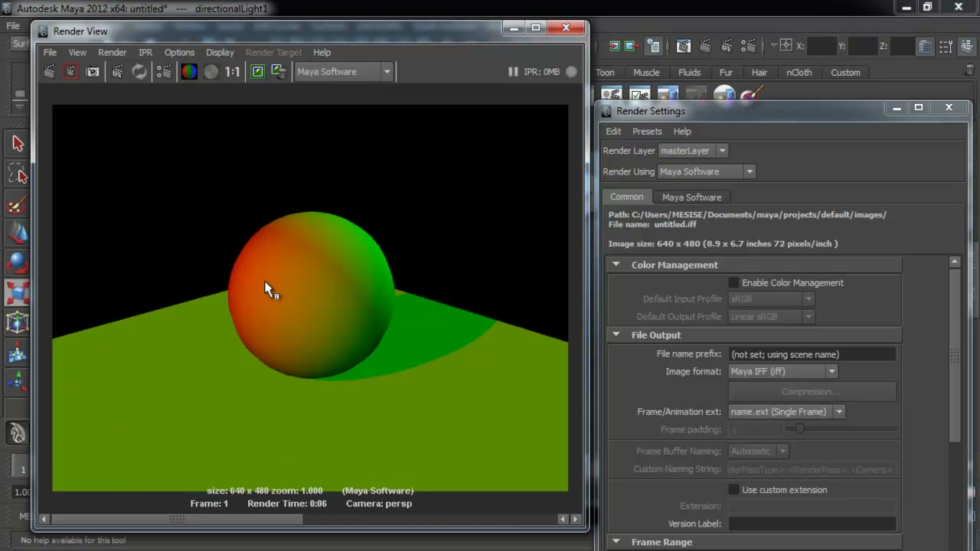Select the Scale tool cube icon
Viewport: 980px width, 551px height.
[18, 292]
